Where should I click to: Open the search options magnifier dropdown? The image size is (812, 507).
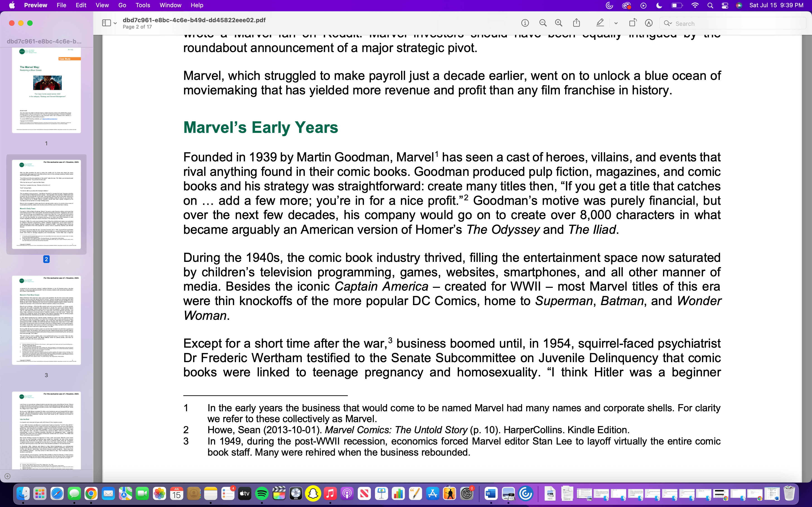pyautogui.click(x=668, y=24)
